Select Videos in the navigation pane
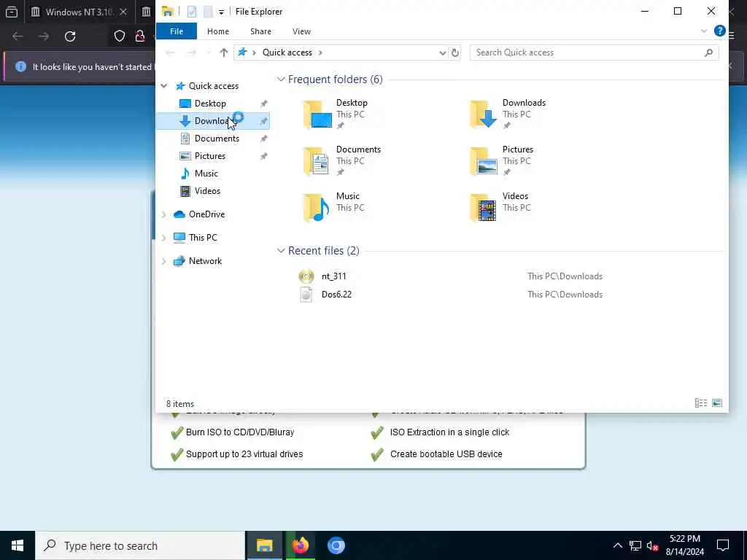747x560 pixels. (207, 191)
